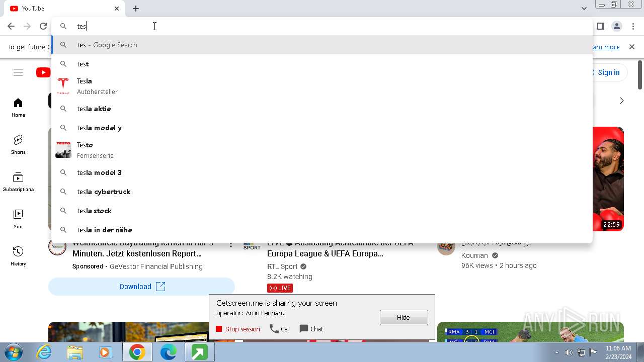
Task: Open Chat with the operator
Action: tap(311, 329)
